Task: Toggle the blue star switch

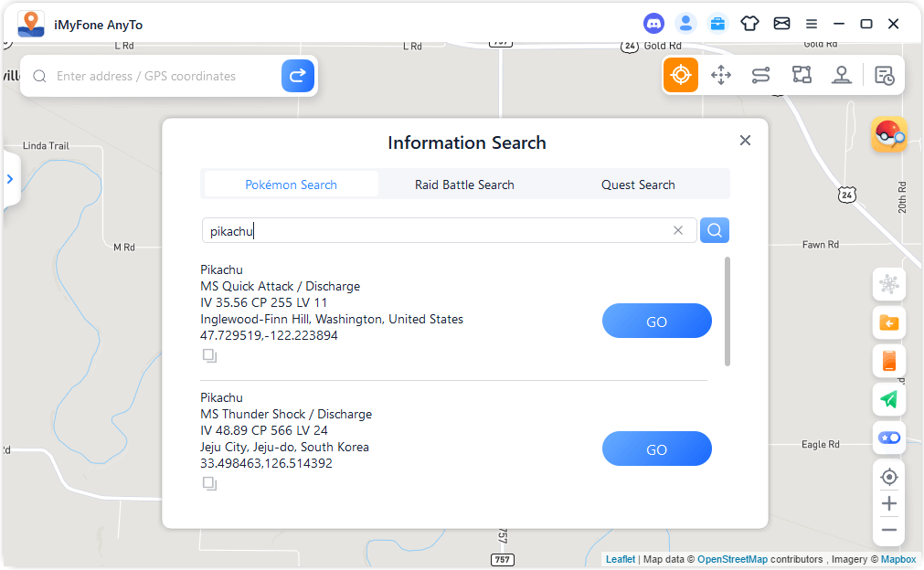Action: [889, 438]
